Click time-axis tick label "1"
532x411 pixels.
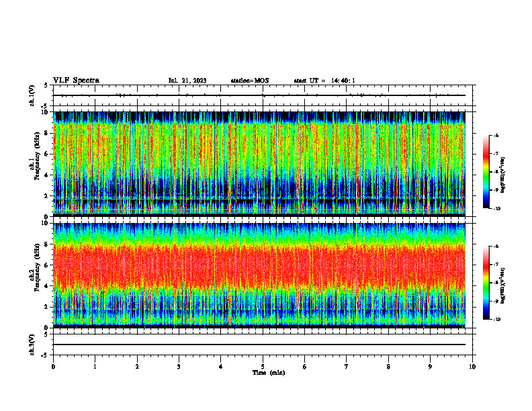95,367
